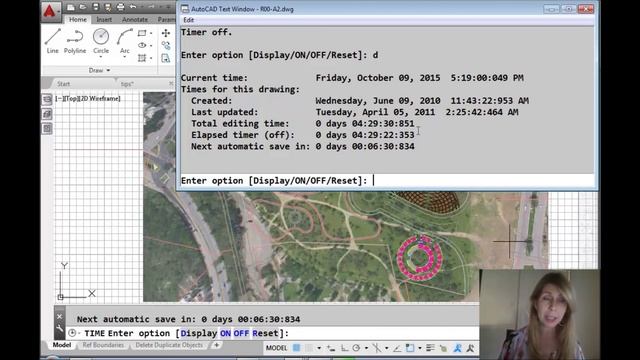Click the Text Window command input line
640x360 pixels.
(x=387, y=180)
